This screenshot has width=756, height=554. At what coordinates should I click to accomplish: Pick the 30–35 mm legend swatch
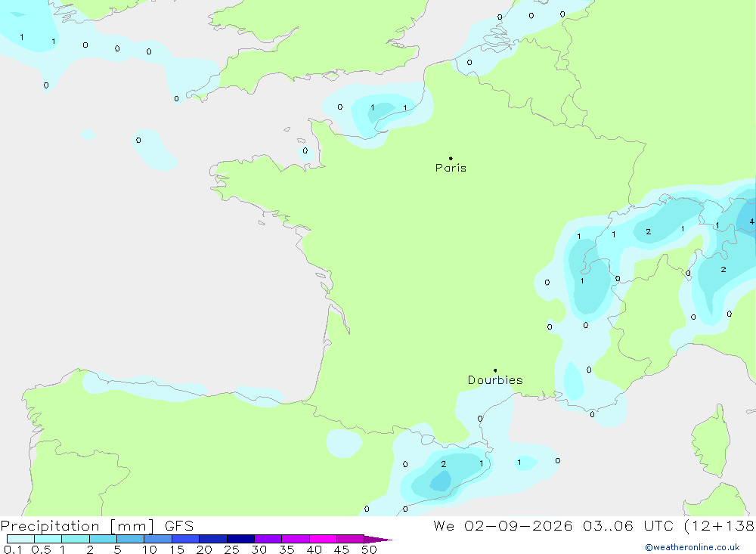pyautogui.click(x=268, y=539)
